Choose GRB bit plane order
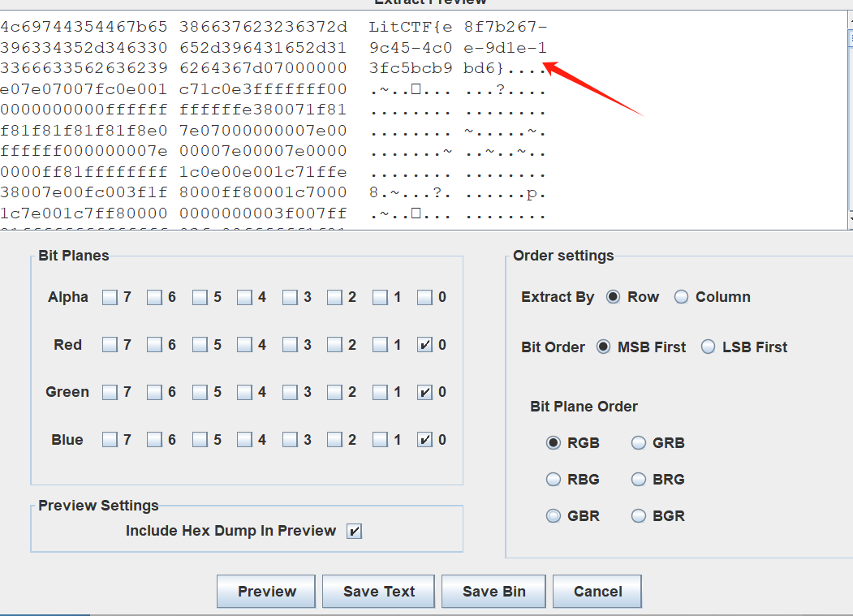The height and width of the screenshot is (616, 853). [639, 443]
